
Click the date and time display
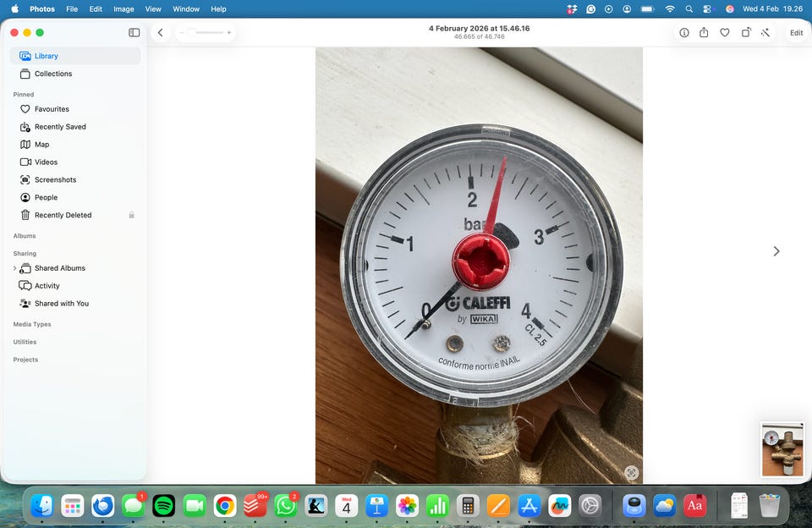click(772, 8)
